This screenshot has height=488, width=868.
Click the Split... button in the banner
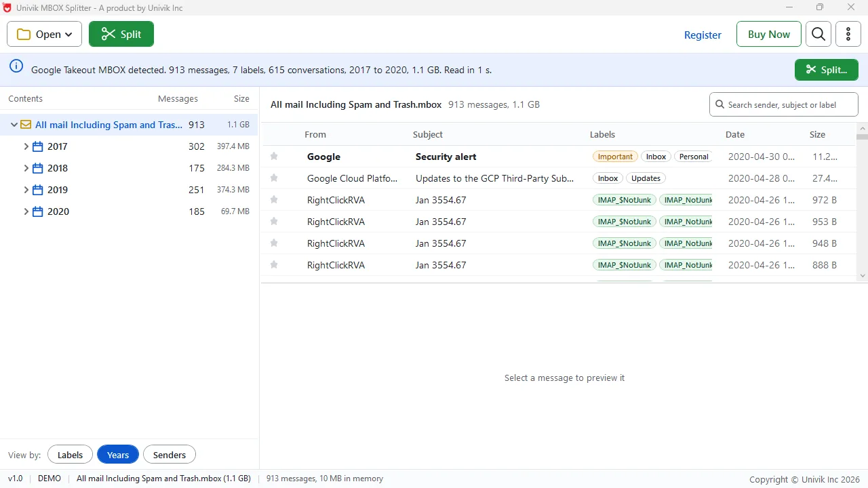pyautogui.click(x=827, y=70)
